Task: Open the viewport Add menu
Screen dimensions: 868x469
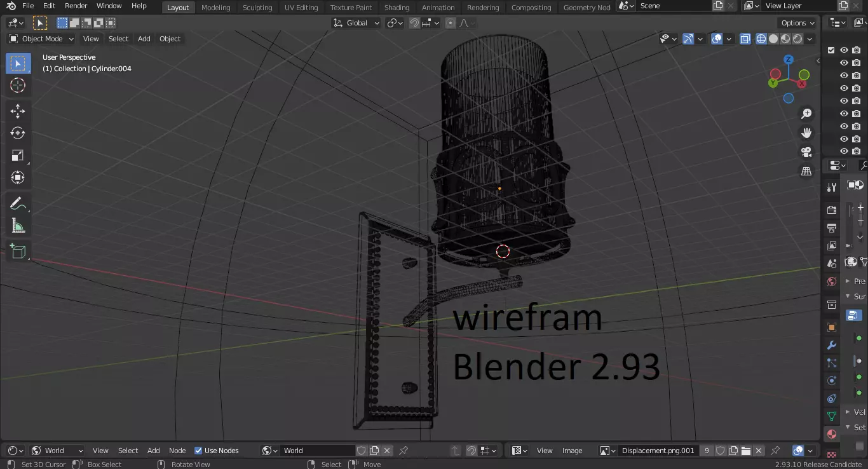Action: [144, 39]
